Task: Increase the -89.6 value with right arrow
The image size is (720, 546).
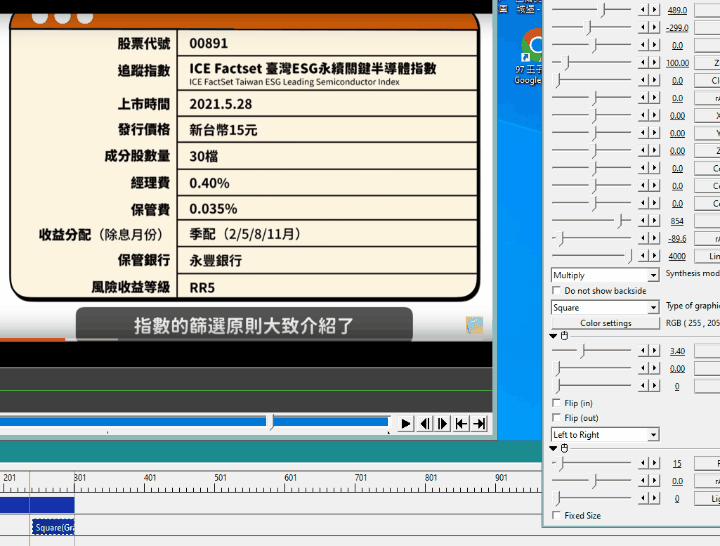Action: click(655, 238)
